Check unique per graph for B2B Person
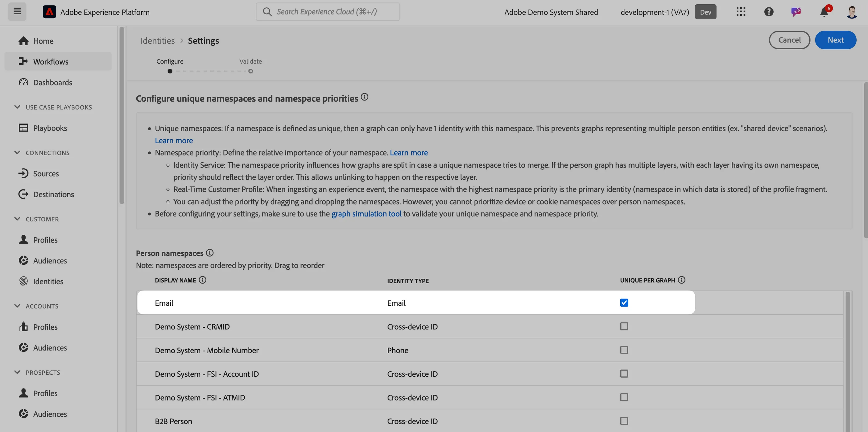This screenshot has width=868, height=432. coord(624,421)
